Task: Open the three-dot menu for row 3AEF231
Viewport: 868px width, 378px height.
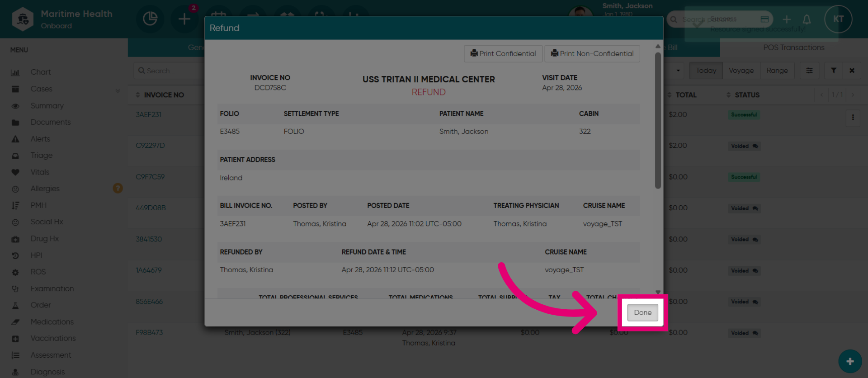Action: [853, 118]
